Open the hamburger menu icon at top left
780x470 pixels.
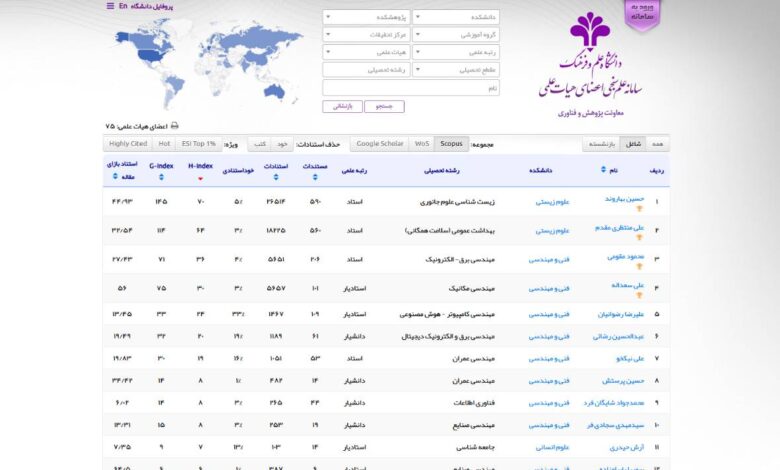[x=110, y=6]
